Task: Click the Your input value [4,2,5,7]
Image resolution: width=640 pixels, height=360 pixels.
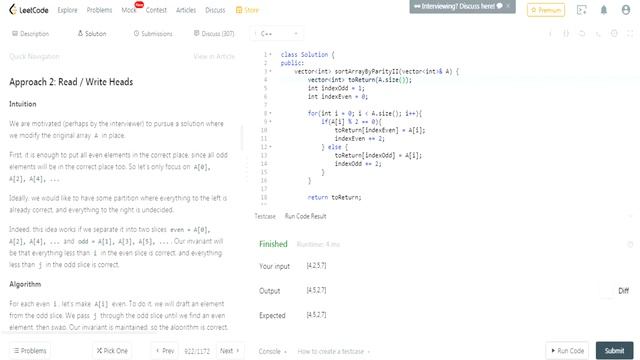Action: point(316,266)
